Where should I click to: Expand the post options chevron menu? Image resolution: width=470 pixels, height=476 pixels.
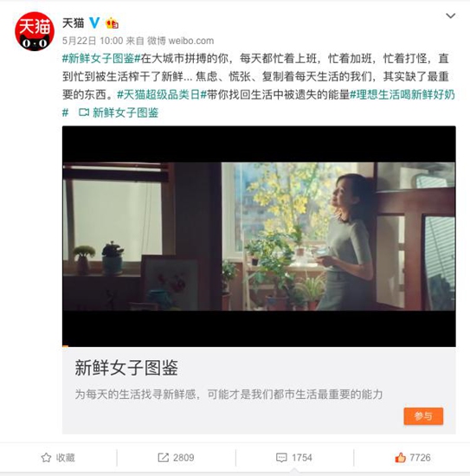(x=451, y=16)
